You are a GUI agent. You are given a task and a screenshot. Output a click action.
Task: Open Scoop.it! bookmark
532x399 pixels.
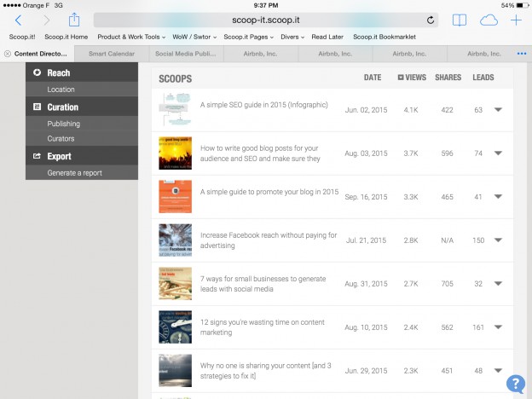click(22, 37)
